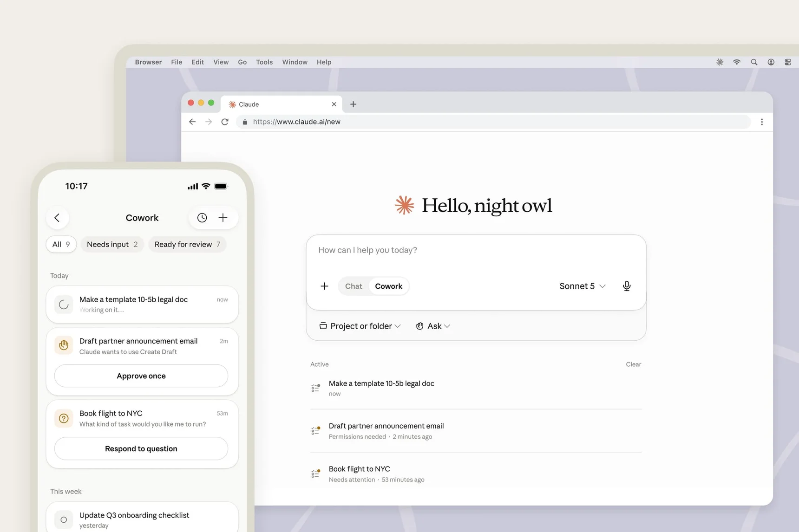Select the Cowork mode toggle

click(x=389, y=286)
